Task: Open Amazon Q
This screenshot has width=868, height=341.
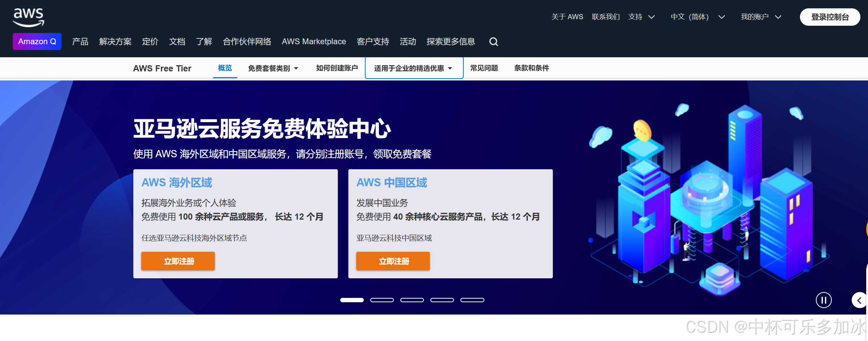Action: 37,41
